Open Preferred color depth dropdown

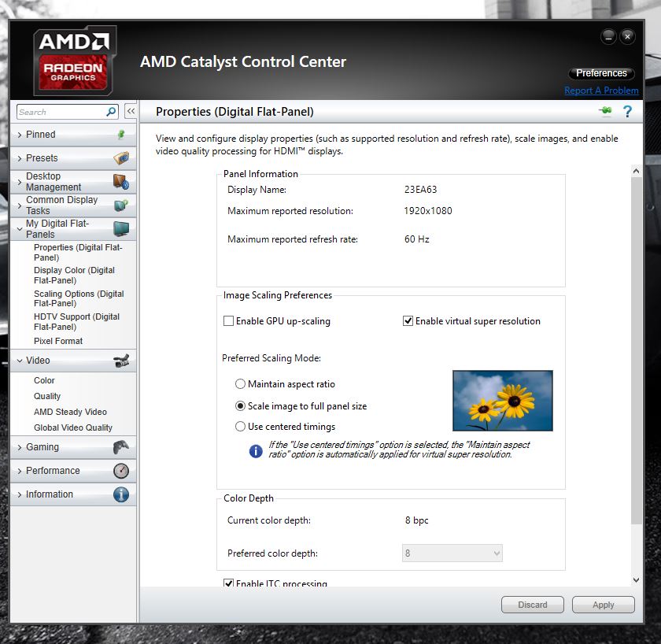[452, 553]
